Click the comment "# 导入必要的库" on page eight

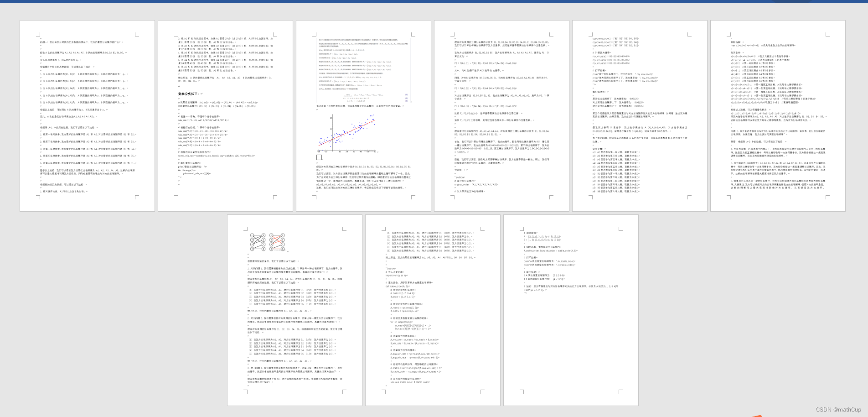coord(395,272)
